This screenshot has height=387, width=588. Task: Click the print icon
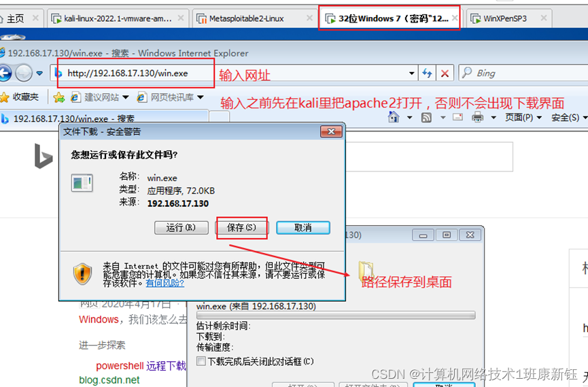tap(477, 118)
